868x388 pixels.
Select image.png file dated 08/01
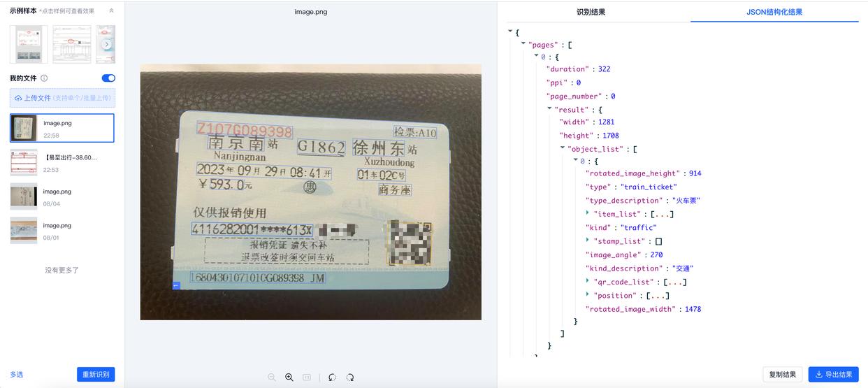(62, 231)
